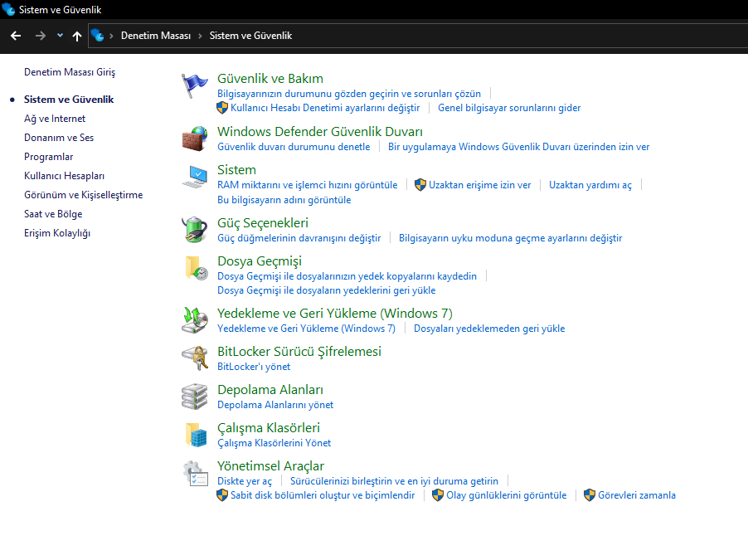748x560 pixels.
Task: Click the Control Panel icon in address bar
Action: [97, 36]
